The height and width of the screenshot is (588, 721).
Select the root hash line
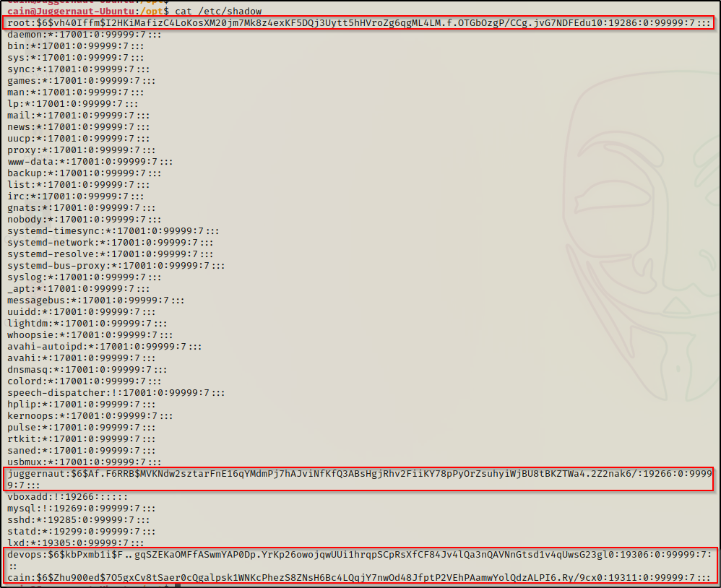[x=358, y=23]
